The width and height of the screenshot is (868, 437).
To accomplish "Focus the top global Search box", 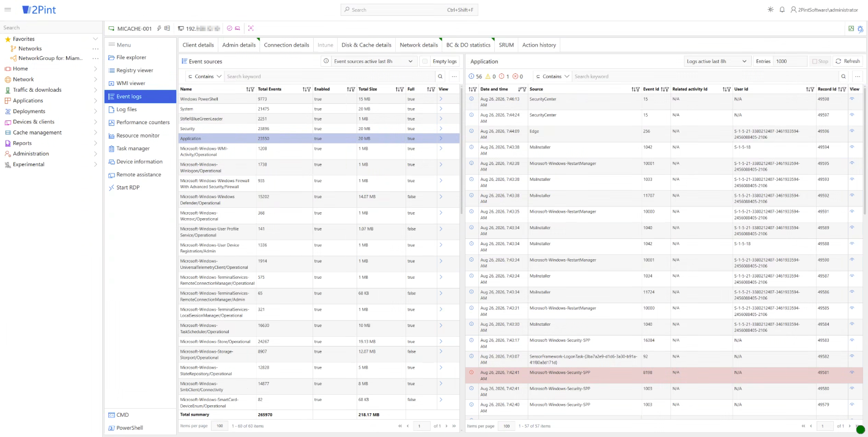I will click(x=409, y=10).
